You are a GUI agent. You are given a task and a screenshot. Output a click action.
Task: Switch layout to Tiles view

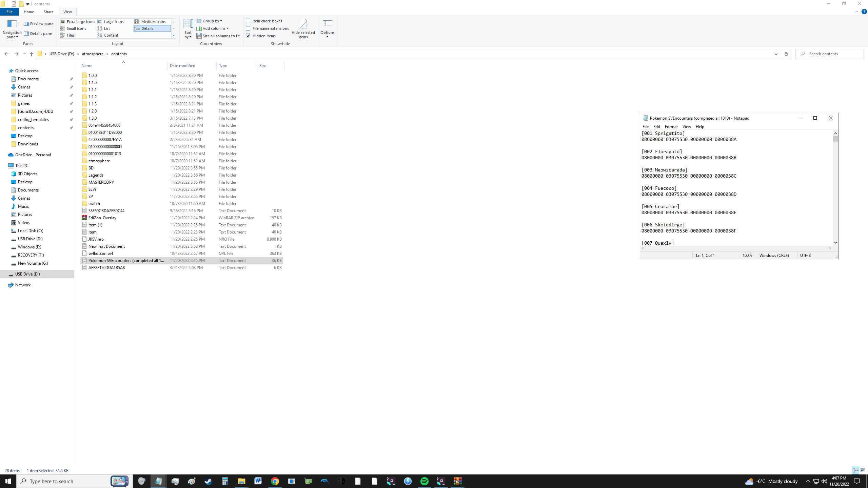[67, 35]
